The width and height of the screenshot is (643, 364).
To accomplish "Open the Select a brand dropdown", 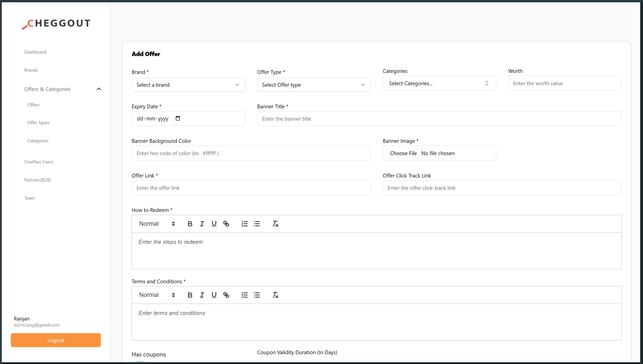I will (x=188, y=85).
